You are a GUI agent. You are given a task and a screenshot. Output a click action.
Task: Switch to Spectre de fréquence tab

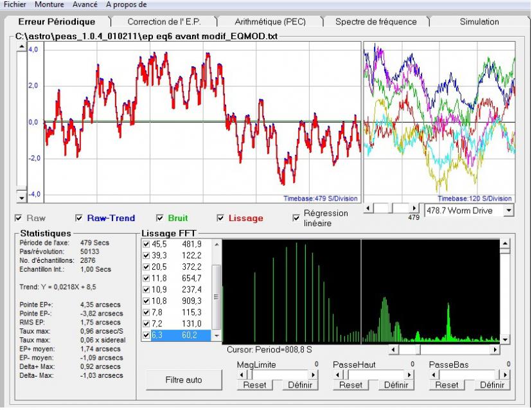(x=376, y=22)
